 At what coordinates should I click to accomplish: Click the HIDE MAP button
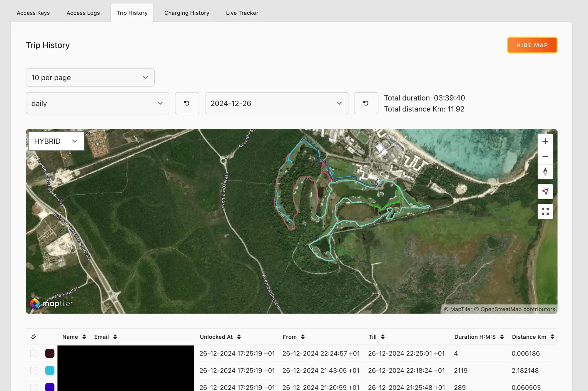(532, 45)
